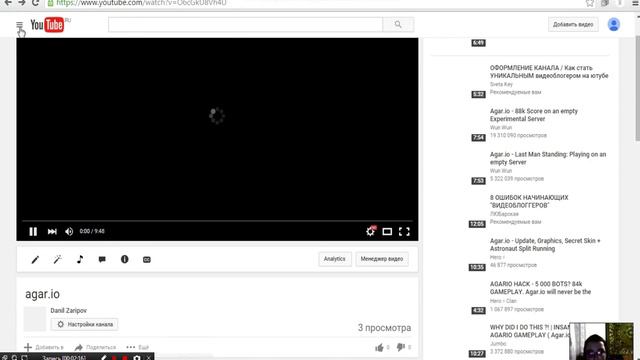Open the Danil Zaripov channel link
Image resolution: width=640 pixels, height=360 pixels.
69,311
